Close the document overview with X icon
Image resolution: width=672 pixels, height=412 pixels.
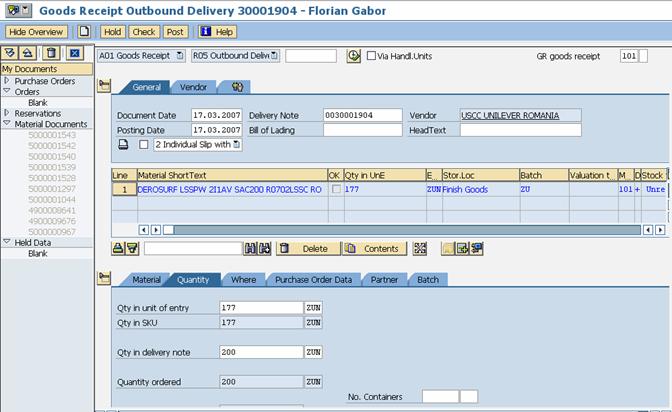point(74,53)
